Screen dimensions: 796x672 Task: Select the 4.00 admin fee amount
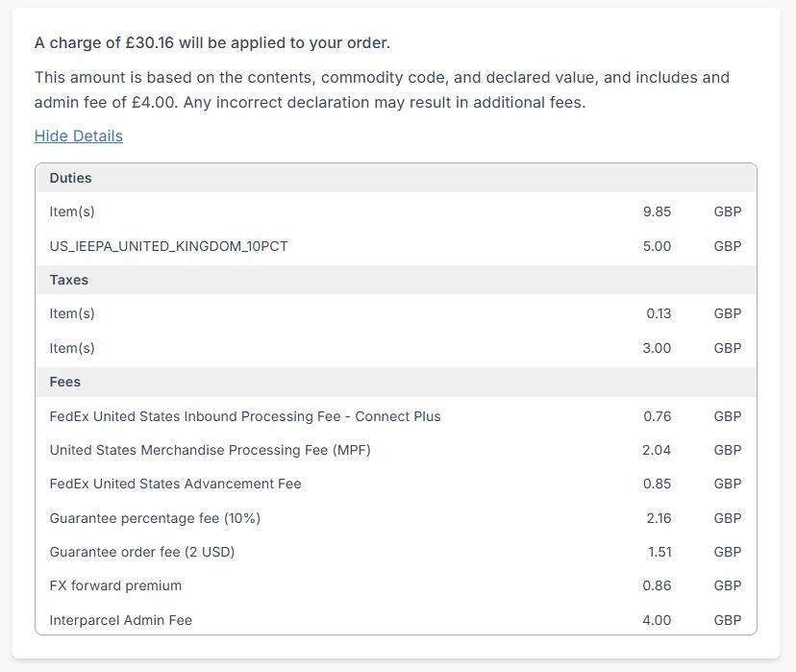tap(657, 620)
